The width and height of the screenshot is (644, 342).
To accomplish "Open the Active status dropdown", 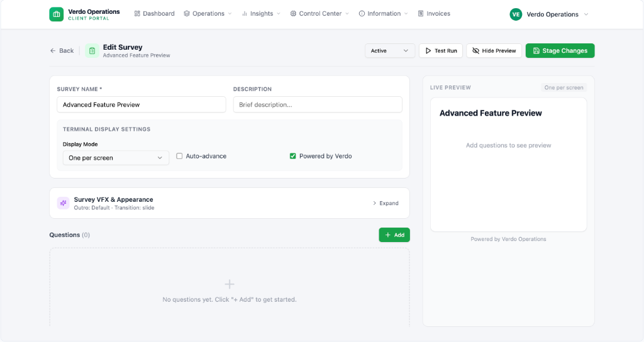I will 390,50.
